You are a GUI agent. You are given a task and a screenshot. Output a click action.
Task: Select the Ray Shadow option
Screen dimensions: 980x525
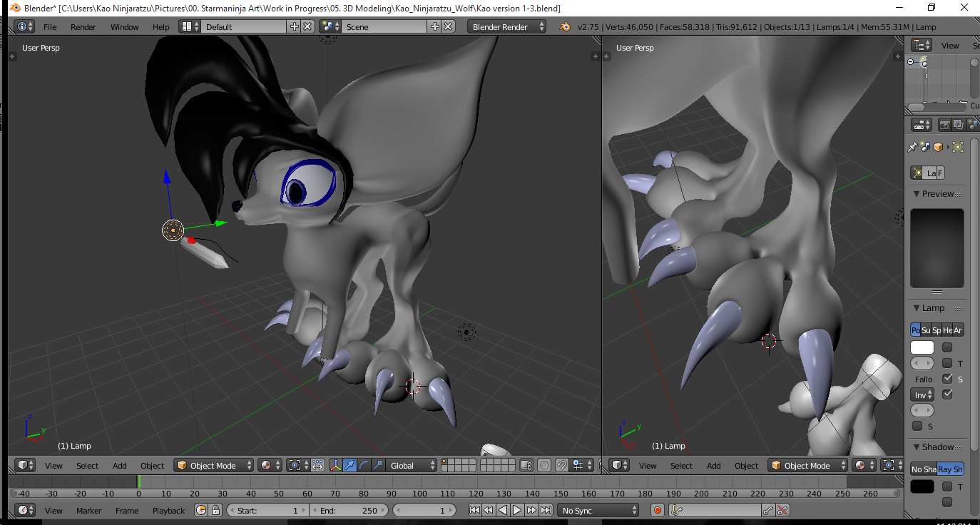click(x=950, y=469)
